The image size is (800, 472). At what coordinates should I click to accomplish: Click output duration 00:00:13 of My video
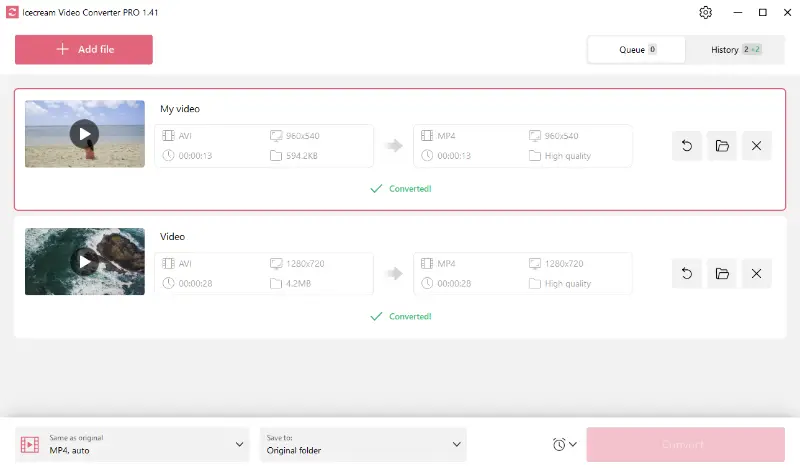coord(454,156)
